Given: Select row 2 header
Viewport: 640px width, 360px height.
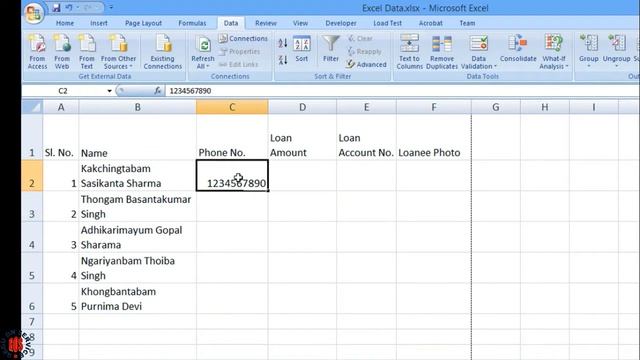Looking at the screenshot, I should [x=32, y=176].
